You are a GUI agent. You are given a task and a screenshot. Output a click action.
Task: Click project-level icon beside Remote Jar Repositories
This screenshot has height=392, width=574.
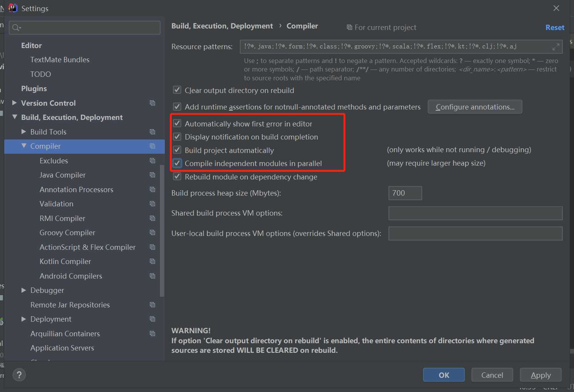(153, 305)
